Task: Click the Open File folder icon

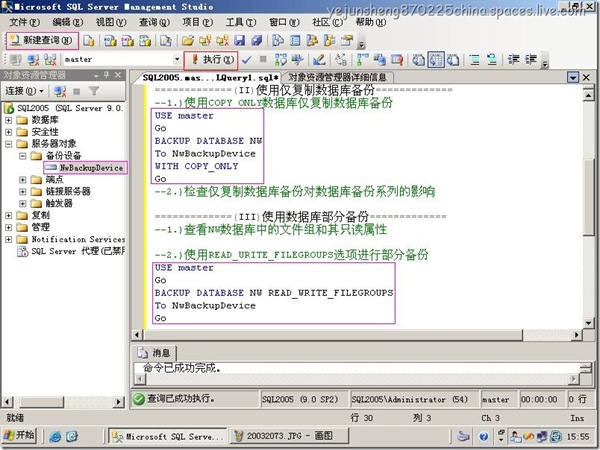Action: click(x=188, y=41)
